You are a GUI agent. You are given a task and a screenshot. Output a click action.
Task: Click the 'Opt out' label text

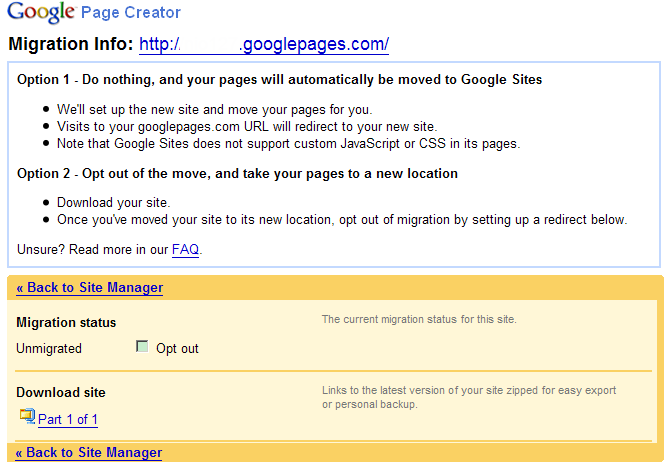[x=177, y=349]
